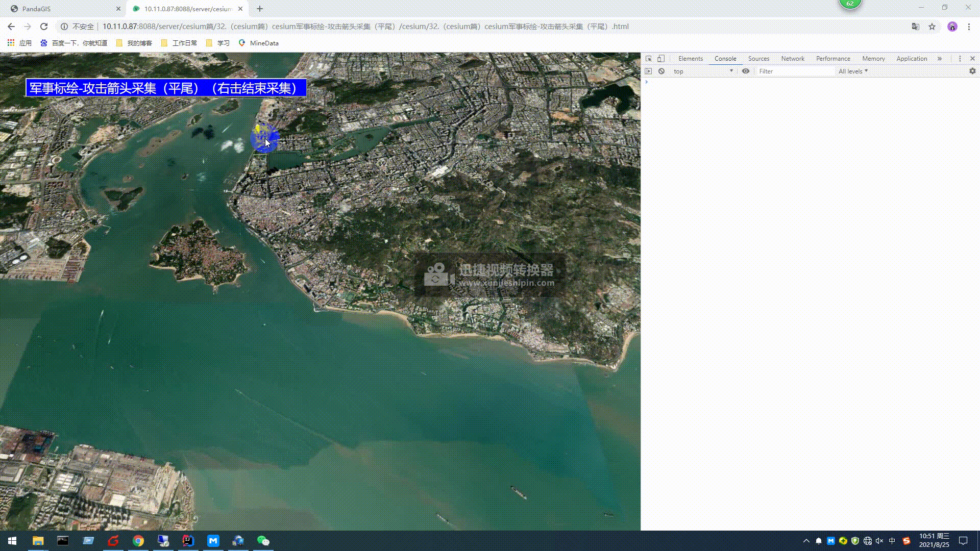Open the top JavaScript context dropdown
The height and width of the screenshot is (551, 980).
(703, 71)
